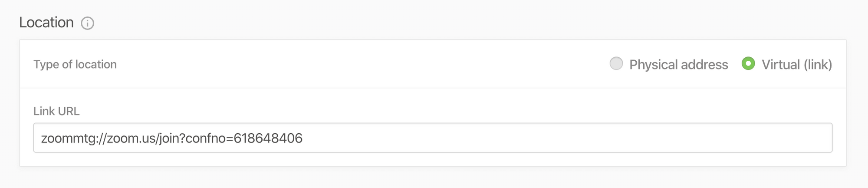Choose the unselected gray radio circle
This screenshot has width=868, height=188.
(x=616, y=64)
